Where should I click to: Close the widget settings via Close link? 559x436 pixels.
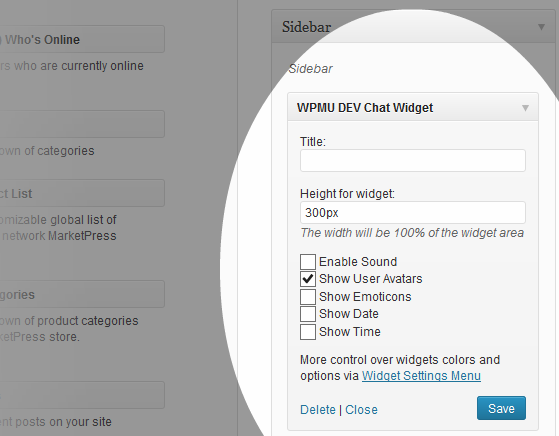[361, 410]
